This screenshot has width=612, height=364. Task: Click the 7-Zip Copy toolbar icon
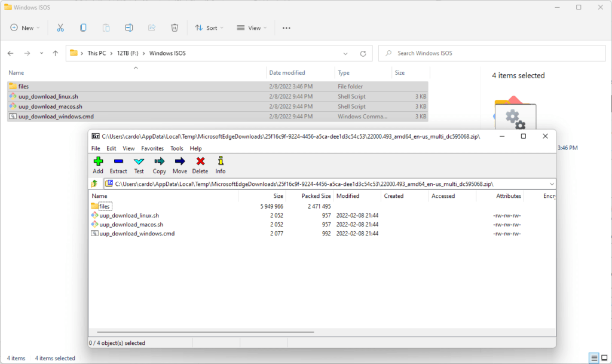tap(159, 164)
